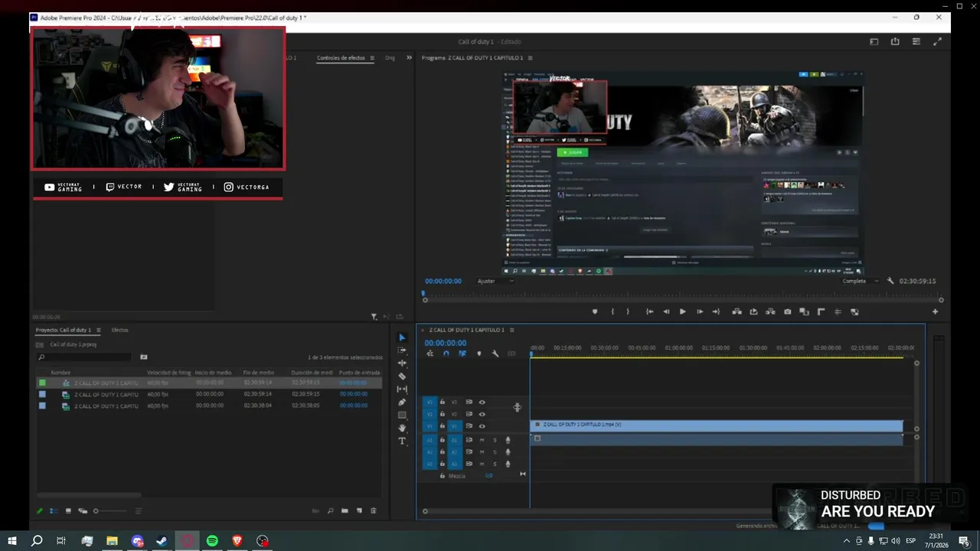Select the Pen tool
The width and height of the screenshot is (980, 551).
point(402,403)
